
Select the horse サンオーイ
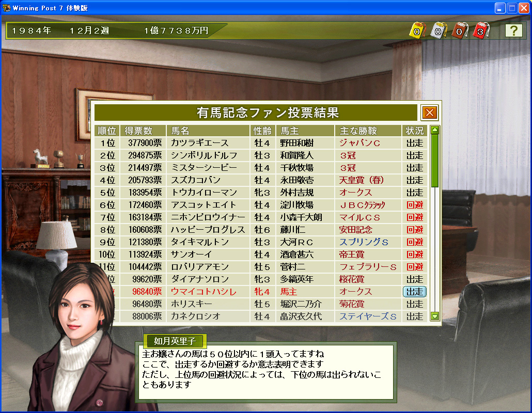(x=191, y=255)
